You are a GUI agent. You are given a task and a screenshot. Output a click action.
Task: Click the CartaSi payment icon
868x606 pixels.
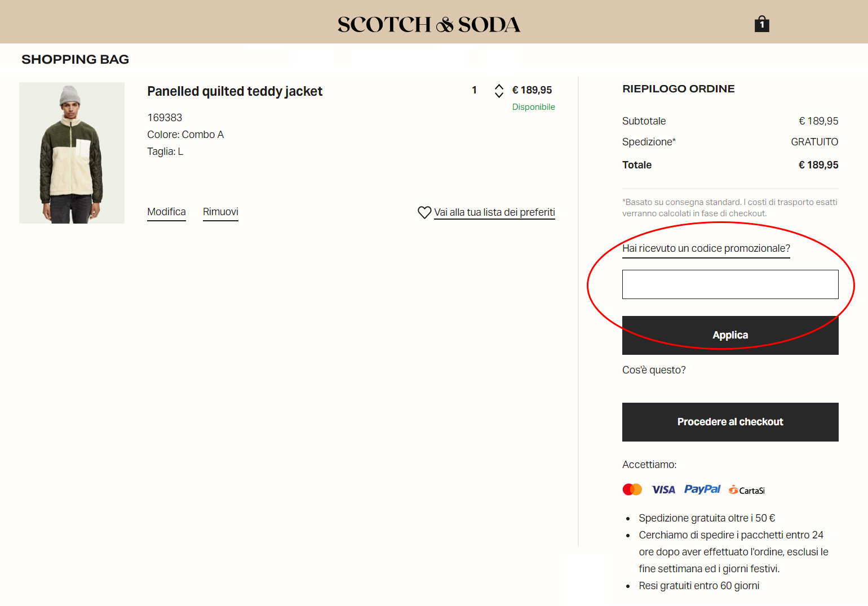pos(746,490)
